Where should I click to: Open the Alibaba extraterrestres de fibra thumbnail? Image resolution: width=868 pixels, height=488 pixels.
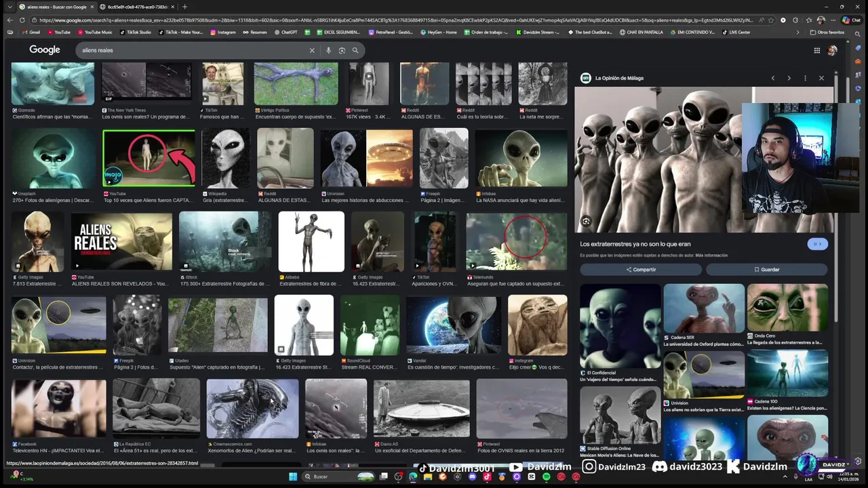pyautogui.click(x=311, y=242)
